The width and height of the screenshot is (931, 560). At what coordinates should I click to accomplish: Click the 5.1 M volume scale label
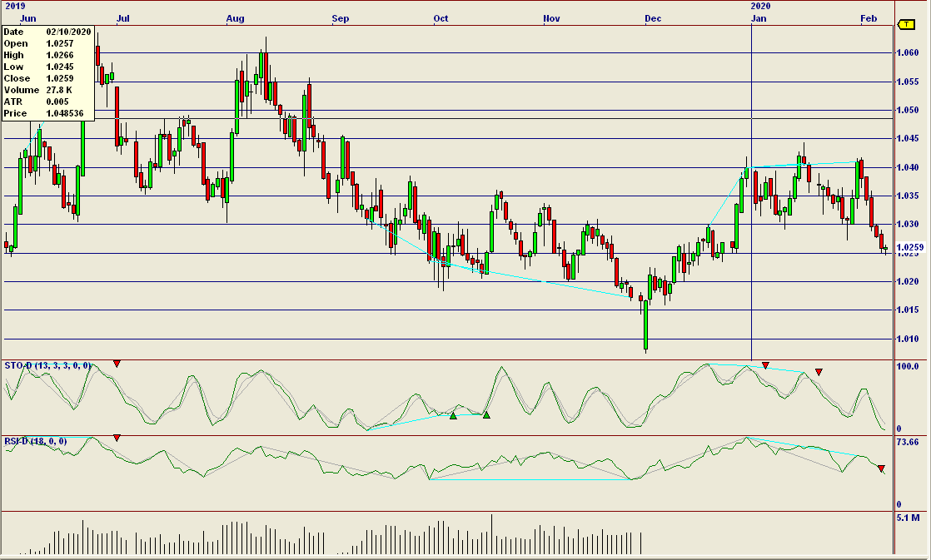coord(909,518)
